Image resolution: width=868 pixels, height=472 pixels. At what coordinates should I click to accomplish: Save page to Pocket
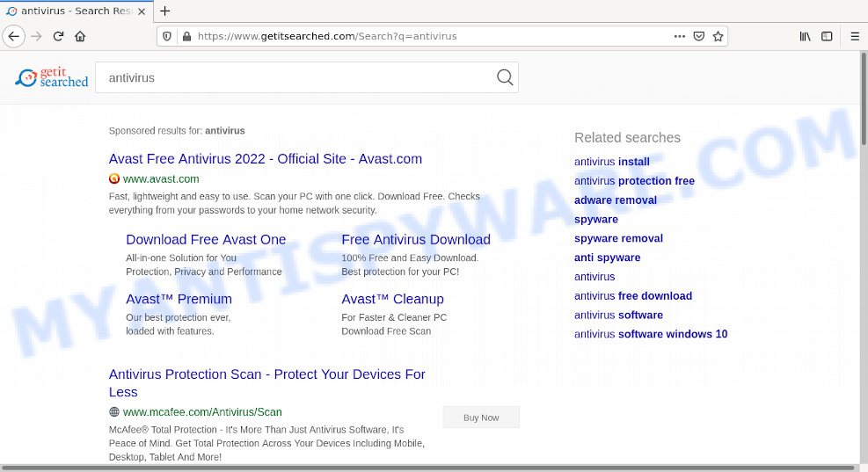point(699,37)
